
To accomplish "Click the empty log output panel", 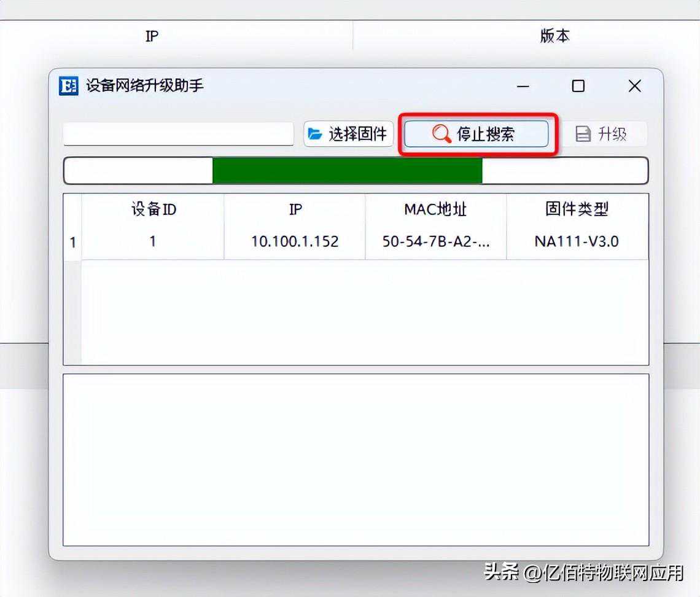I will 356,460.
